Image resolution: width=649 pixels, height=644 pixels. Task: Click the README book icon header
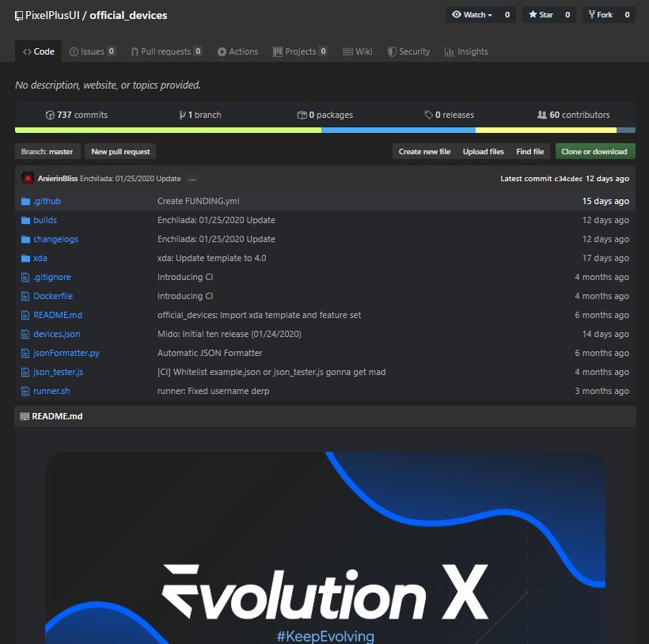coord(25,416)
